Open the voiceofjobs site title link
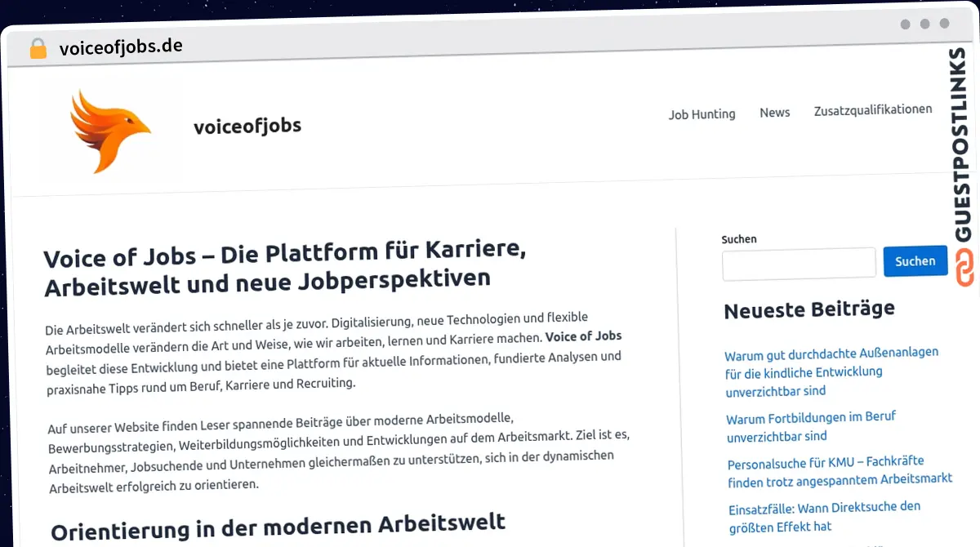 [x=247, y=126]
